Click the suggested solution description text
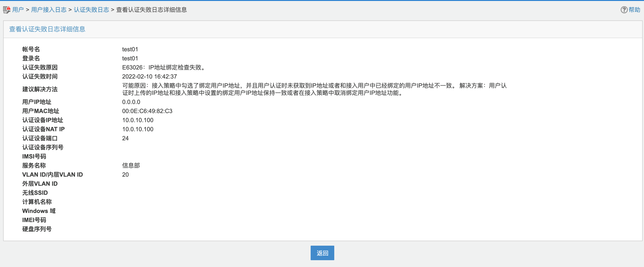 coord(314,89)
